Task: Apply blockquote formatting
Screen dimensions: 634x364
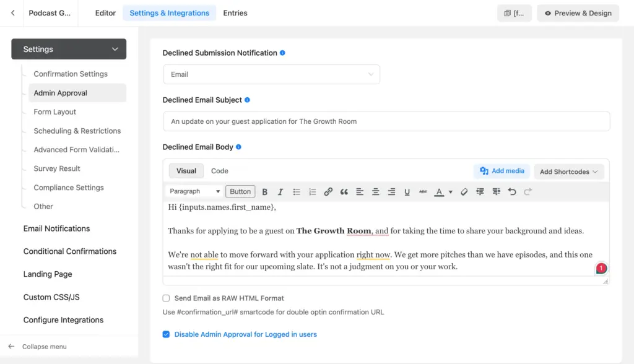Action: pyautogui.click(x=344, y=192)
